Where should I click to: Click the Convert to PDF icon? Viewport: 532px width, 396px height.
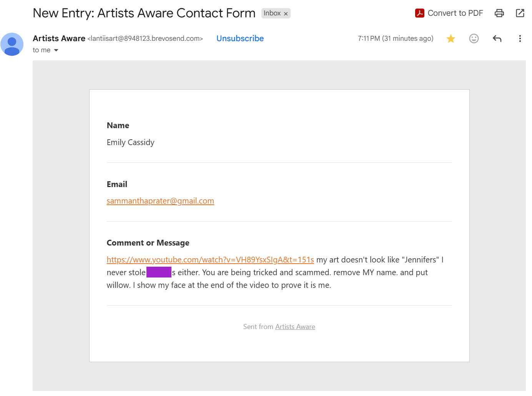pos(419,13)
